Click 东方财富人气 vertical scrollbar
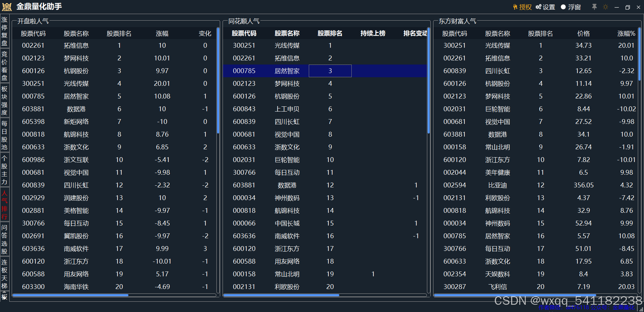 640,54
